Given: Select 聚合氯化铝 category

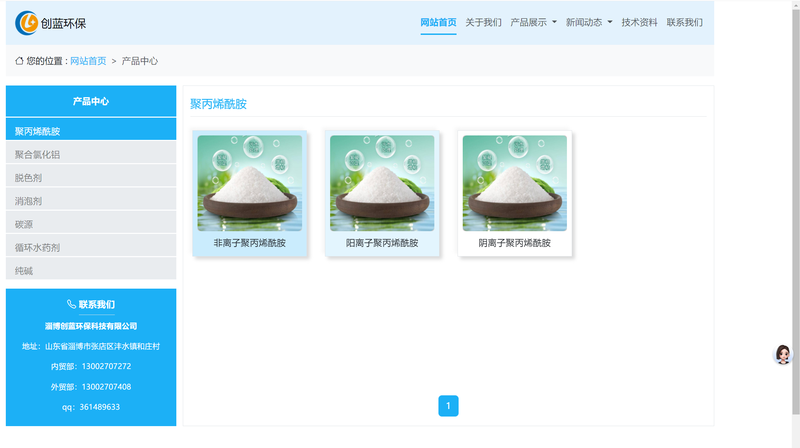Looking at the screenshot, I should click(91, 154).
